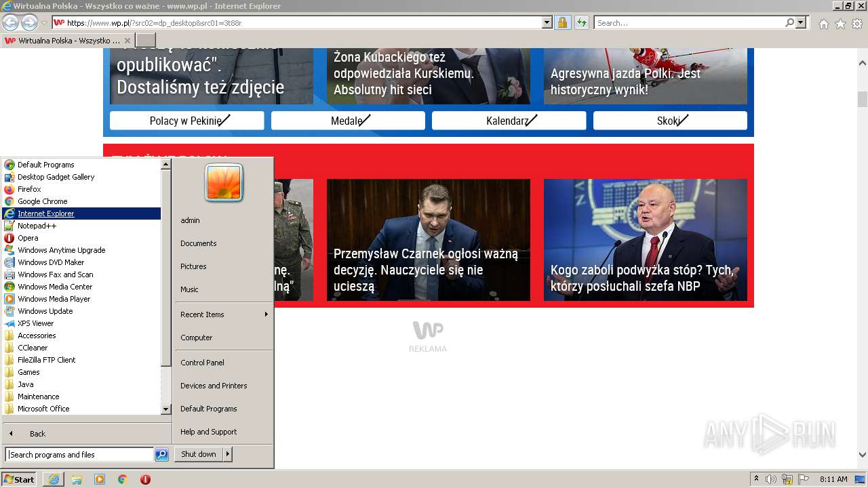Screen dimensions: 868x488
Task: Open Windows Explorer folder on taskbar
Action: pos(77,479)
